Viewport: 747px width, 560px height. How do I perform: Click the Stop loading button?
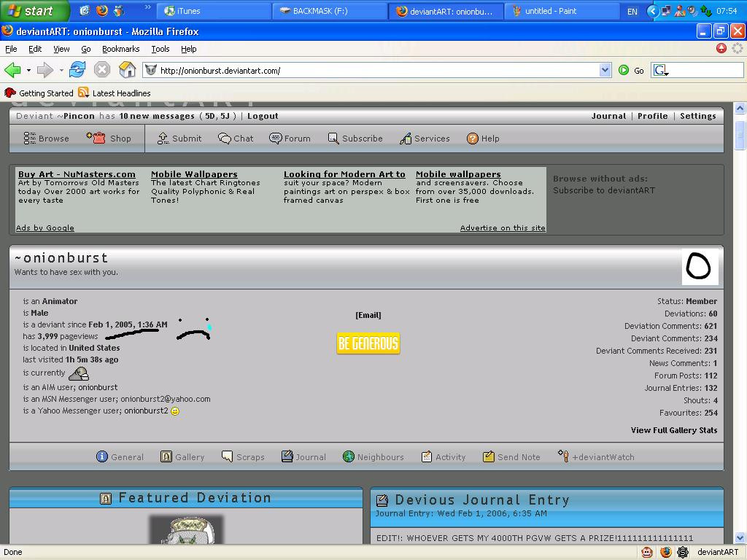pos(102,70)
